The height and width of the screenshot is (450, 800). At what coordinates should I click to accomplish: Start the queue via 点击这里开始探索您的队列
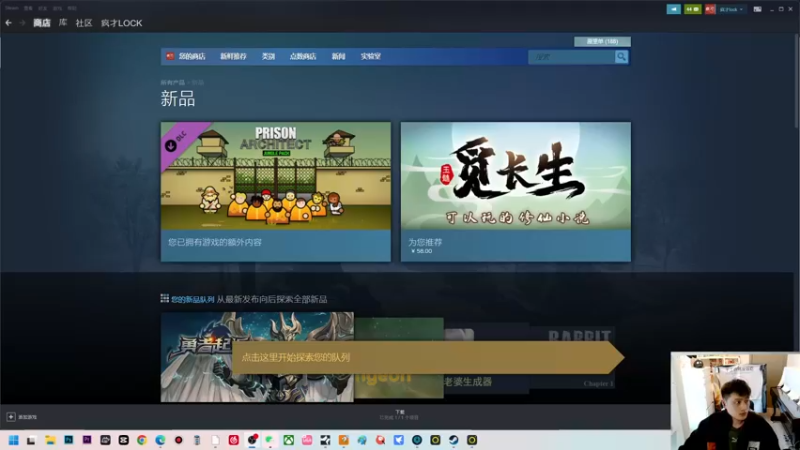(x=428, y=357)
